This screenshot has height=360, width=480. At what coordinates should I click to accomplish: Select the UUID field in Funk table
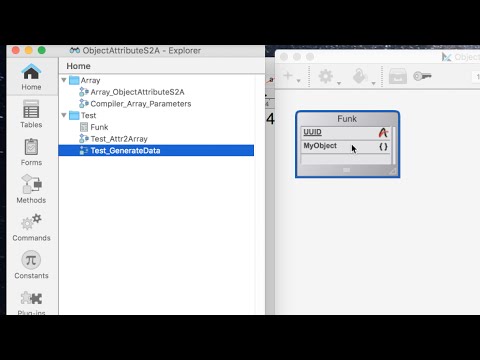346,133
